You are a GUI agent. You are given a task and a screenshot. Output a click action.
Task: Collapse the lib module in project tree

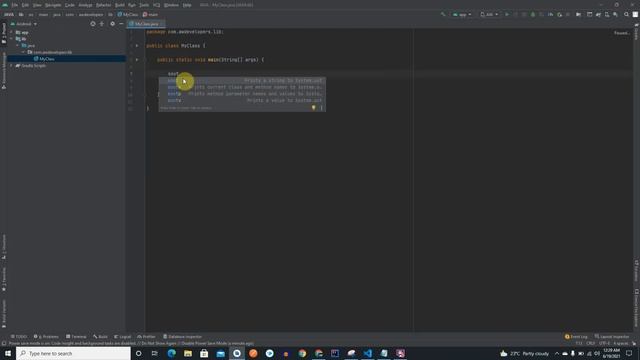11,39
